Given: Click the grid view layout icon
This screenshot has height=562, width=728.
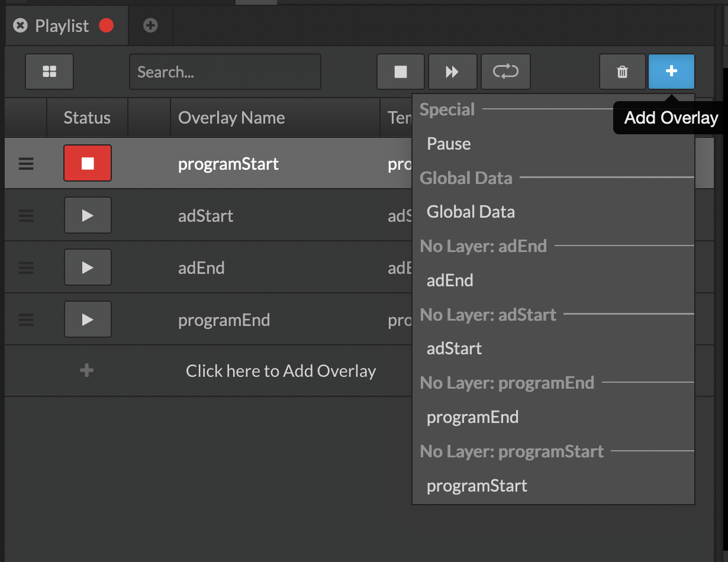Looking at the screenshot, I should coord(50,72).
